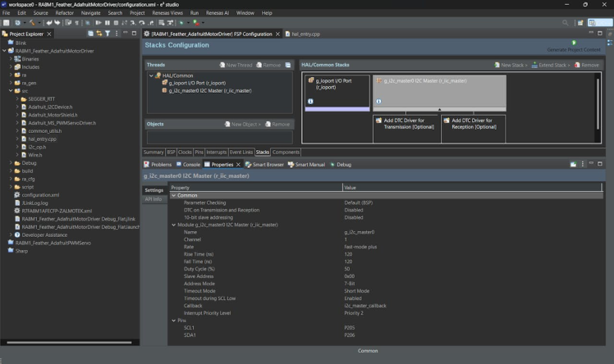Click the info icon on g_ioport stack

[311, 101]
